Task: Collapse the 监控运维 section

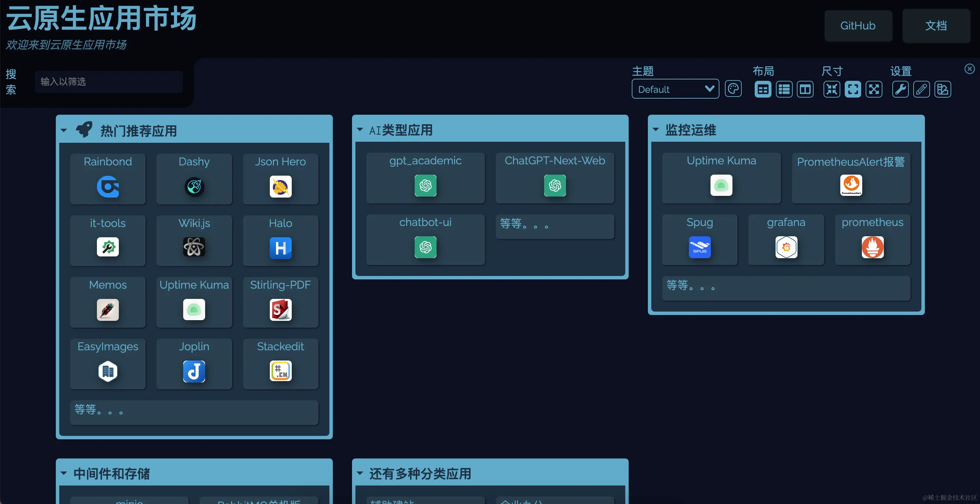Action: click(655, 130)
